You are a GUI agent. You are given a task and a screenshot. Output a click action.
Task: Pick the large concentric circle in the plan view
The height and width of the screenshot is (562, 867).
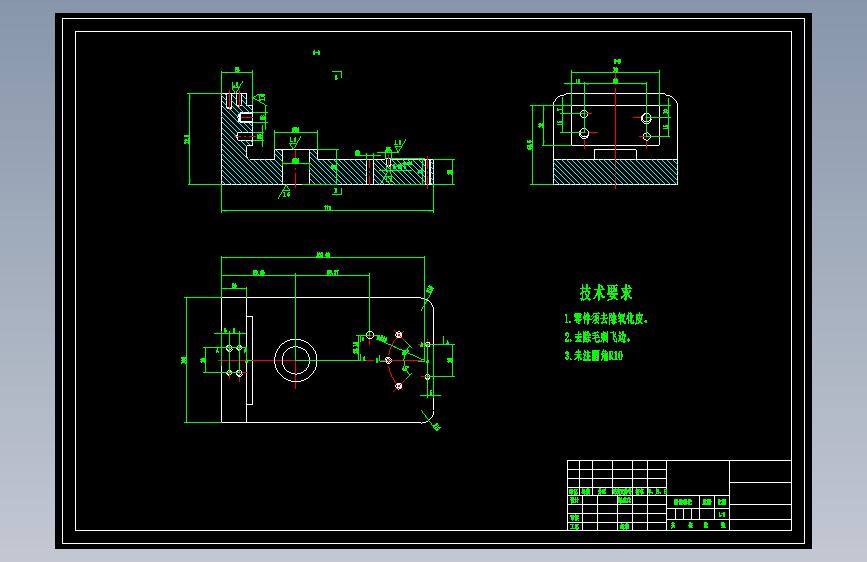click(296, 360)
